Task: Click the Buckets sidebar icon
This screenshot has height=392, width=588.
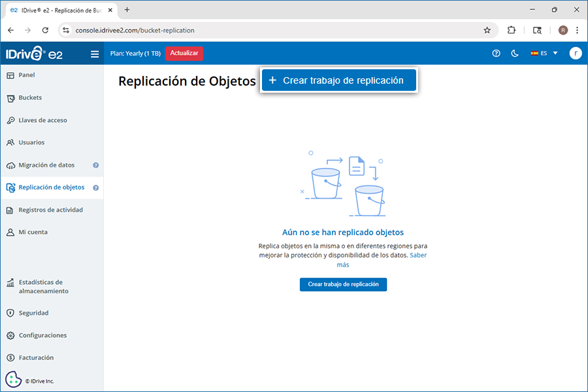Action: coord(10,98)
